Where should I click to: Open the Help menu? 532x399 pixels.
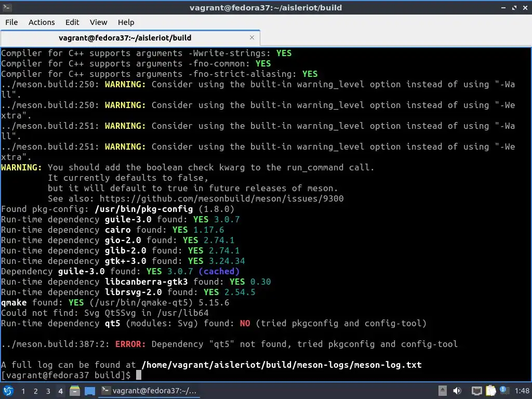[126, 22]
